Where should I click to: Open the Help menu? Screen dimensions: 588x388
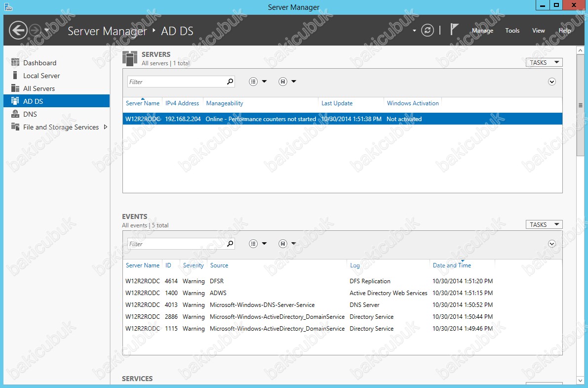click(565, 31)
